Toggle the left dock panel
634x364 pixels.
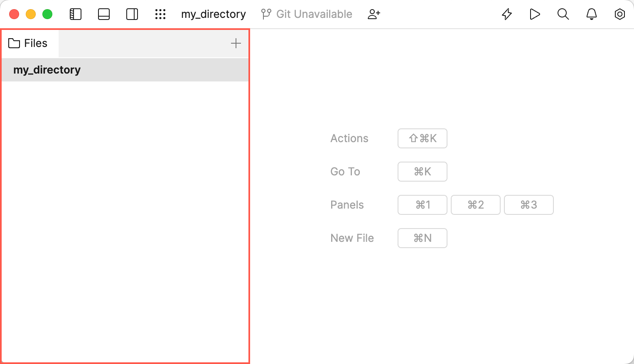75,14
